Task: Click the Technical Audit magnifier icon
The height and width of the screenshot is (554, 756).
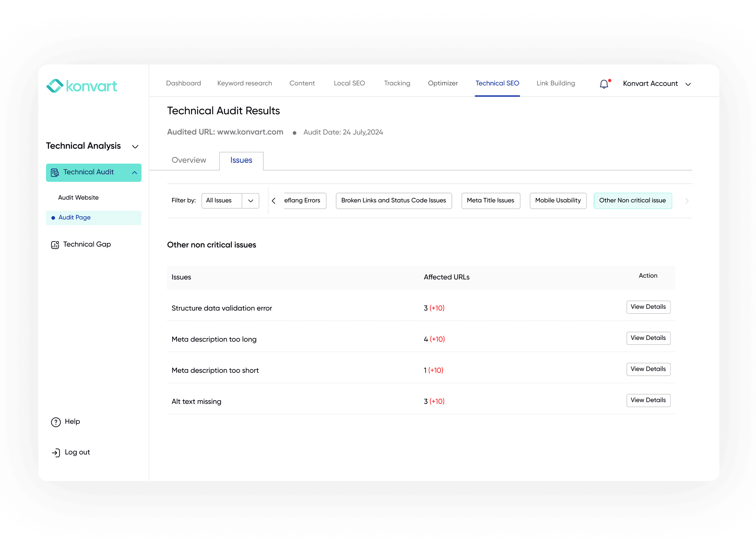Action: click(55, 173)
